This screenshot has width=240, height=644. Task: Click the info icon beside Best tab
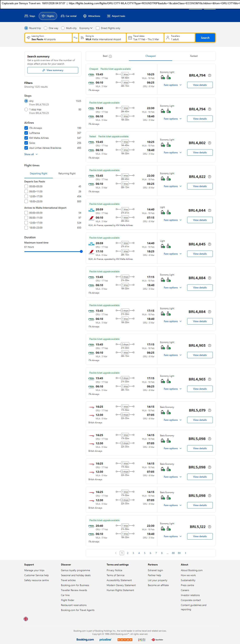coord(110,56)
